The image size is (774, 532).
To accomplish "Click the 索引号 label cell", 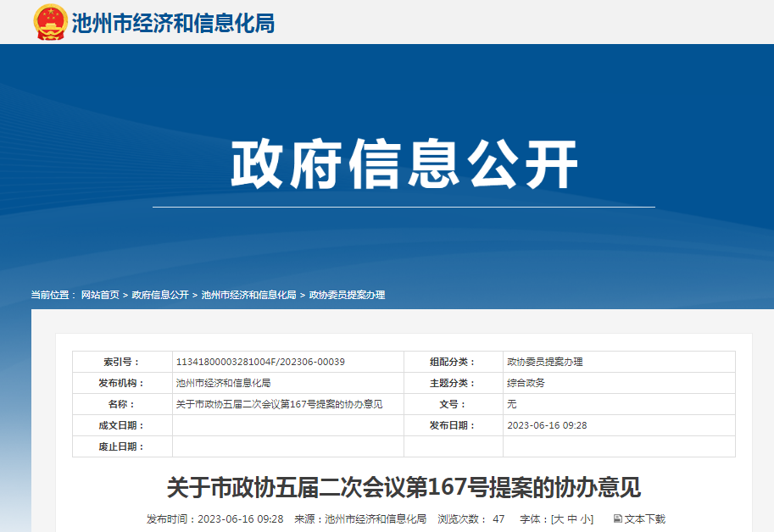I will click(122, 362).
